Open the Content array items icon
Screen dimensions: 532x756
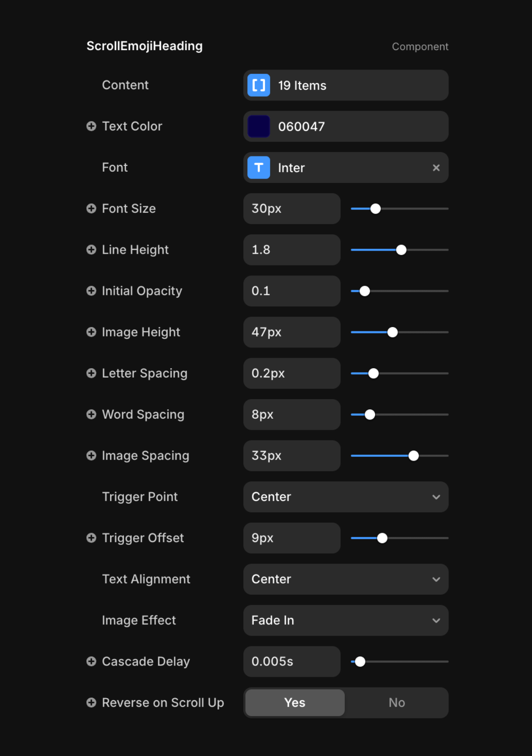[259, 85]
